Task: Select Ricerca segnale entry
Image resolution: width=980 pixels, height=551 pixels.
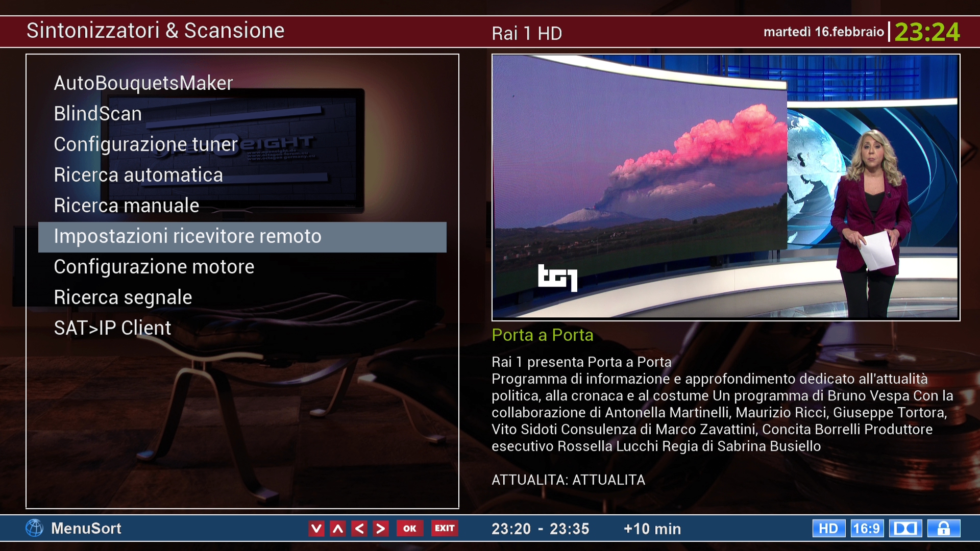Action: pos(242,297)
